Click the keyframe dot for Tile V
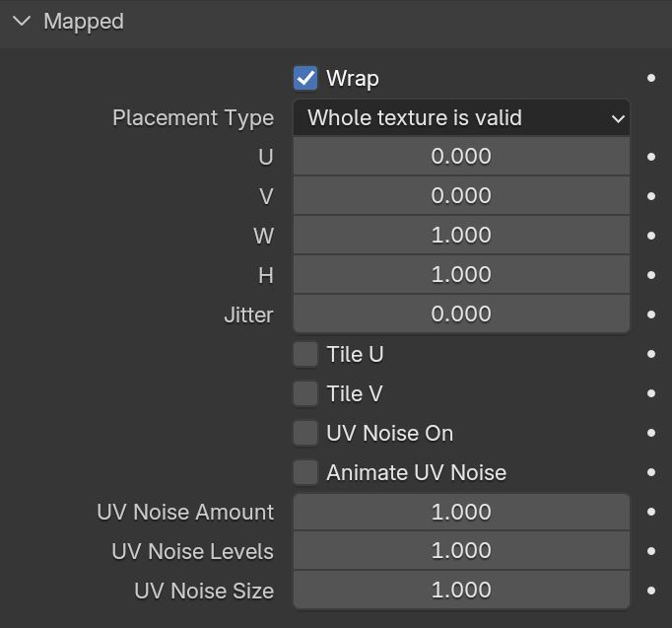 point(651,393)
